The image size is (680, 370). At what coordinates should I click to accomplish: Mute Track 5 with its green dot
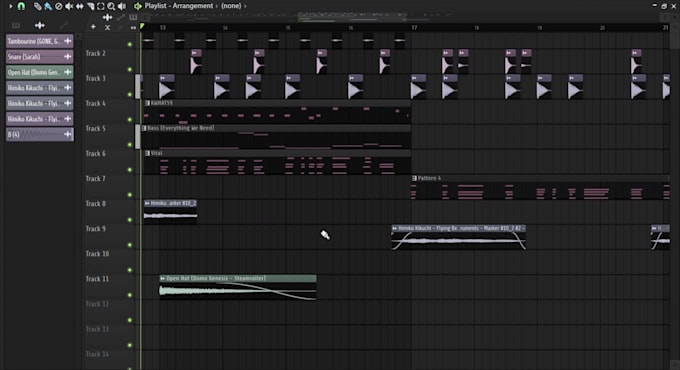130,144
